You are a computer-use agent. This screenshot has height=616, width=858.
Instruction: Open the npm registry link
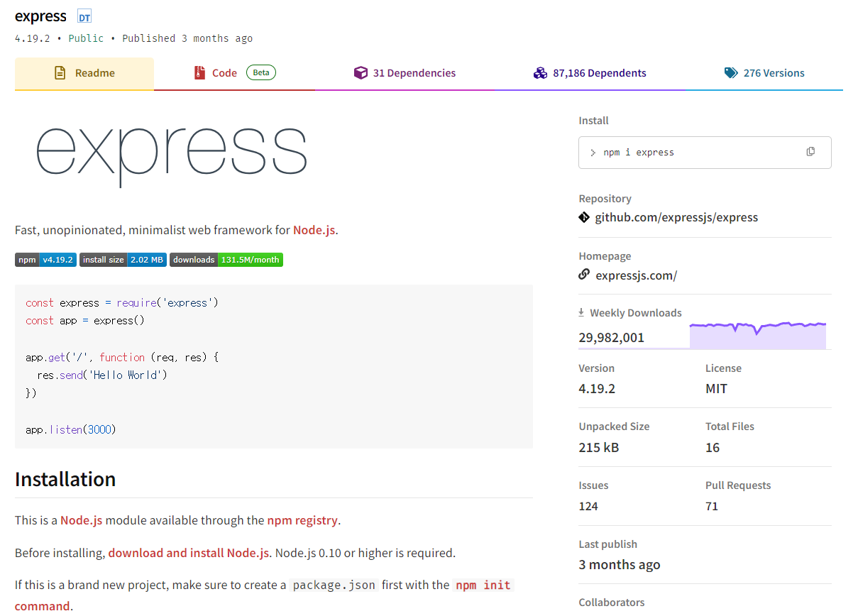302,520
